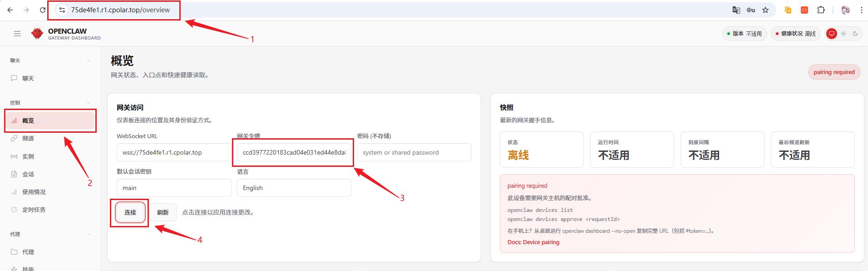Collapse the 控制 sidebar section

(88, 103)
